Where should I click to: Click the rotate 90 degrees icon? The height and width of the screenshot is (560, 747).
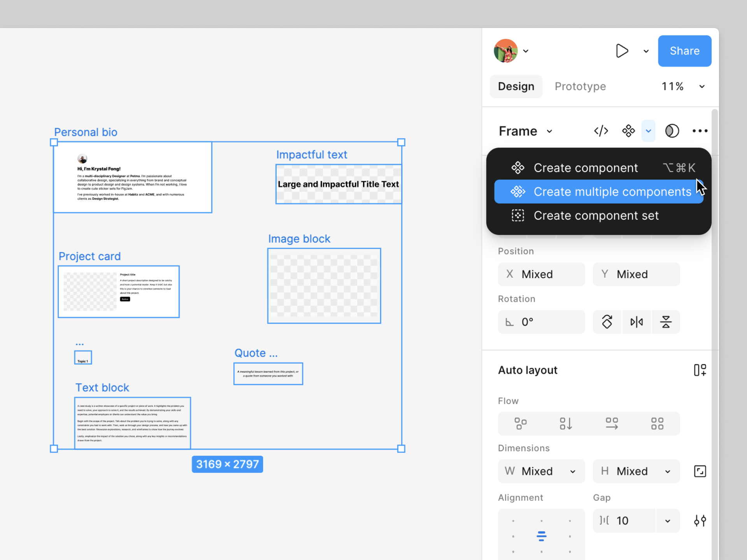coord(607,322)
